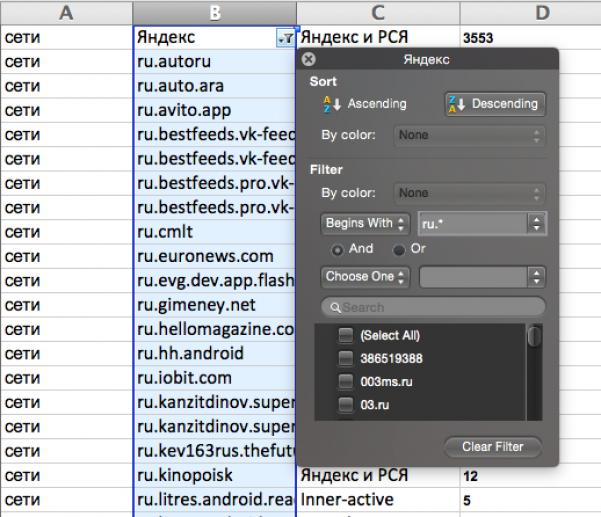Viewport: 601px width, 517px height.
Task: Select cell containing ru.hh.android
Action: (x=215, y=353)
